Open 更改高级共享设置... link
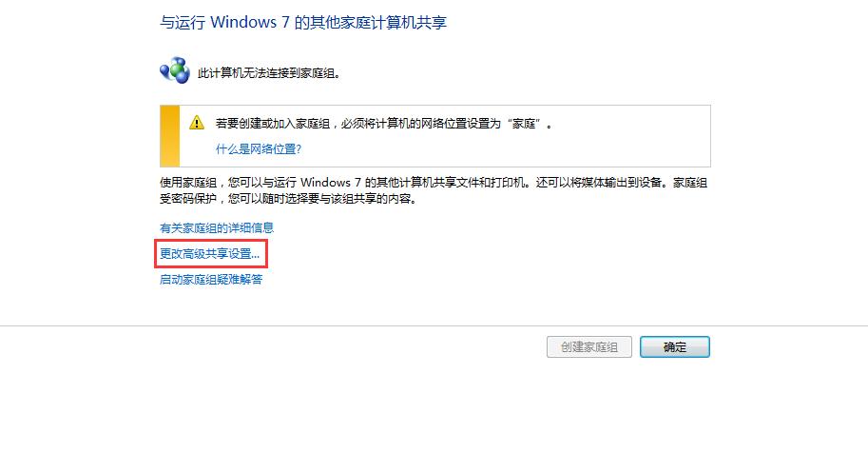Image resolution: width=868 pixels, height=472 pixels. pos(209,254)
